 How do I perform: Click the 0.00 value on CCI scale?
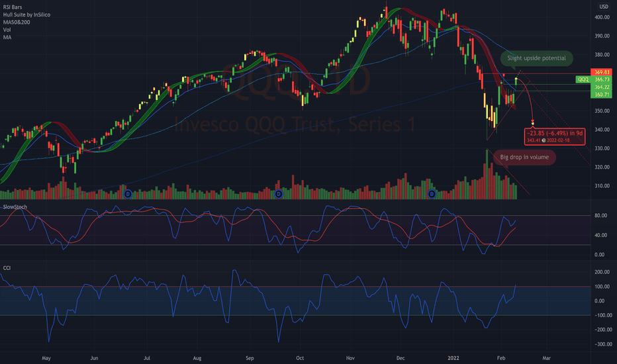(599, 301)
